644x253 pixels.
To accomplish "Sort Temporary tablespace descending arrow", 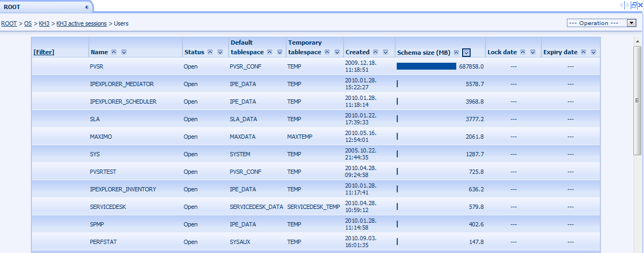I will click(x=337, y=52).
